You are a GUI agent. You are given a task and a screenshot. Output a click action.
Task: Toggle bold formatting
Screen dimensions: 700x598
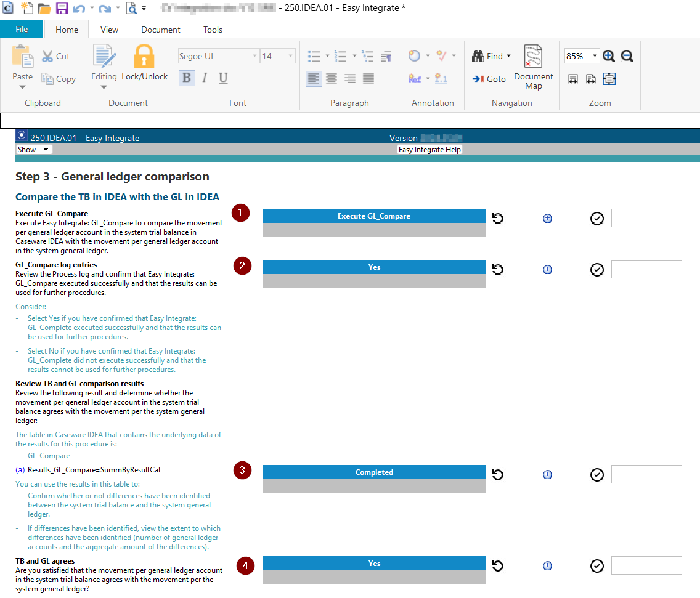(187, 78)
